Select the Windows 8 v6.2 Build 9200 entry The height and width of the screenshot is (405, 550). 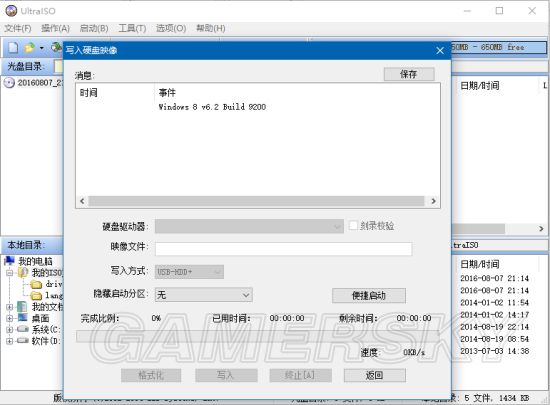(212, 107)
